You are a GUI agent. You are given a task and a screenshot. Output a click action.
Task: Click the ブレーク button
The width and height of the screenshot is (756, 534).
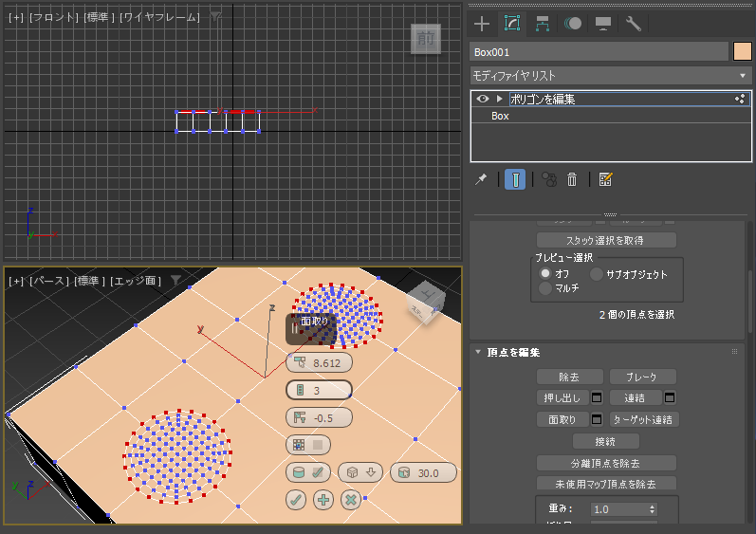coord(643,377)
